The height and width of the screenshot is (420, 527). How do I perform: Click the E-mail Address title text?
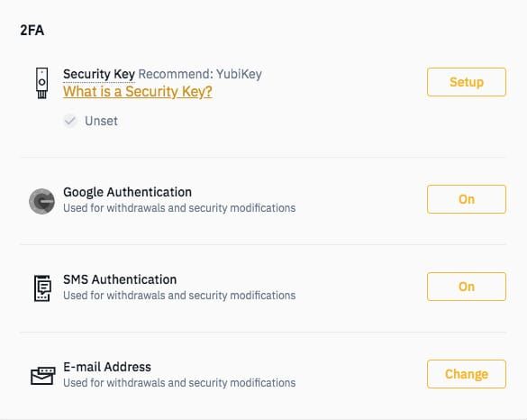pyautogui.click(x=107, y=367)
